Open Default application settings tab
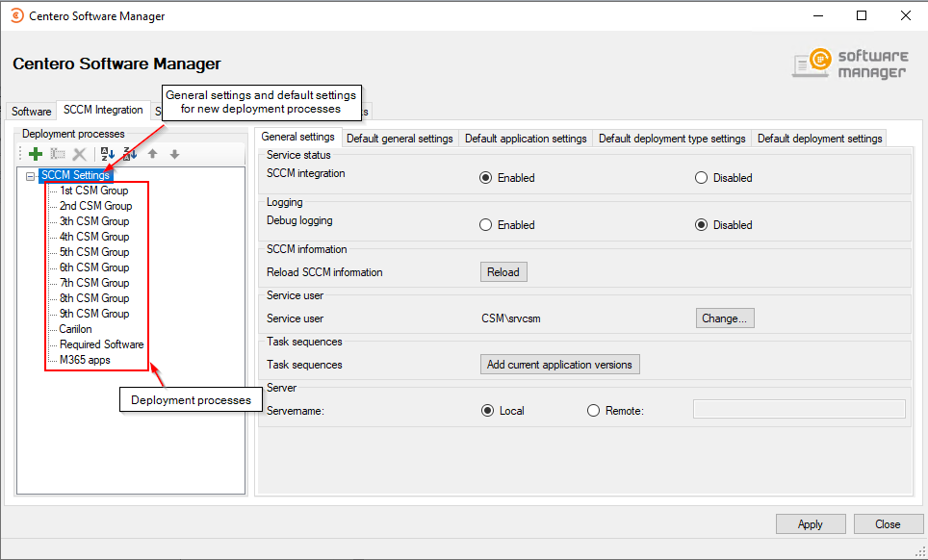Image resolution: width=928 pixels, height=560 pixels. click(526, 139)
